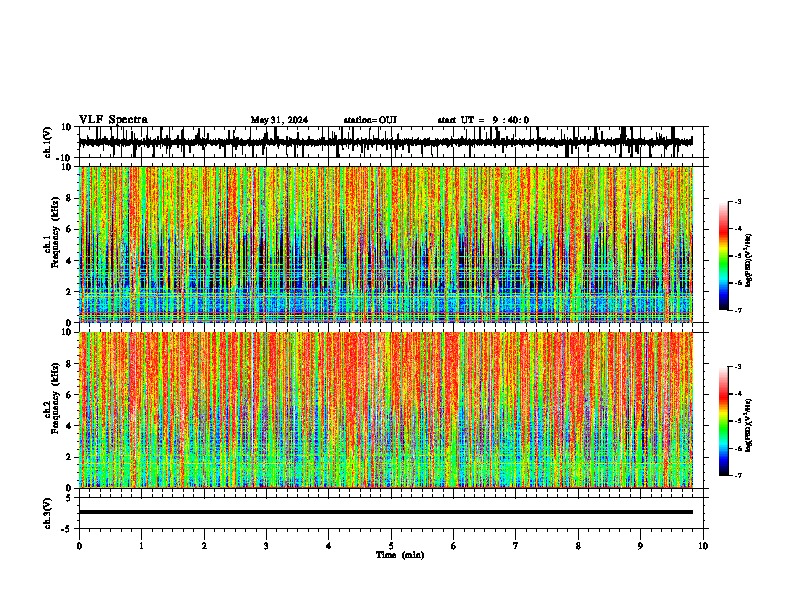Click the ch.2 spectrogram panel
Screen dimensions: 792x612
(x=385, y=410)
